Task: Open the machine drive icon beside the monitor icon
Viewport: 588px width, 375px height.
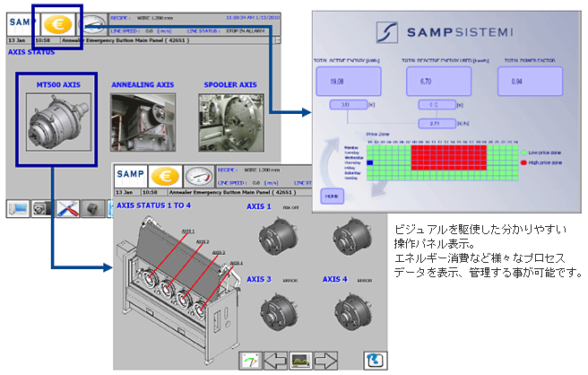Action: tap(42, 208)
